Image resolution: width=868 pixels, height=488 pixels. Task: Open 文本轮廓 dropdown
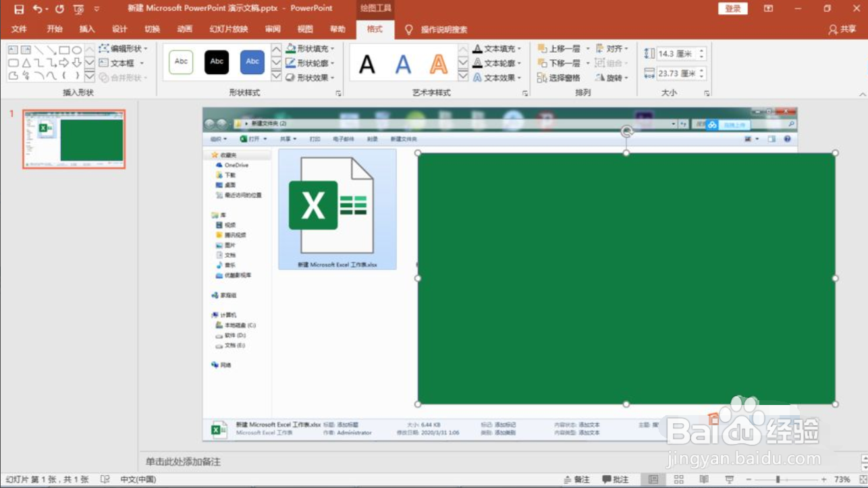pyautogui.click(x=497, y=63)
